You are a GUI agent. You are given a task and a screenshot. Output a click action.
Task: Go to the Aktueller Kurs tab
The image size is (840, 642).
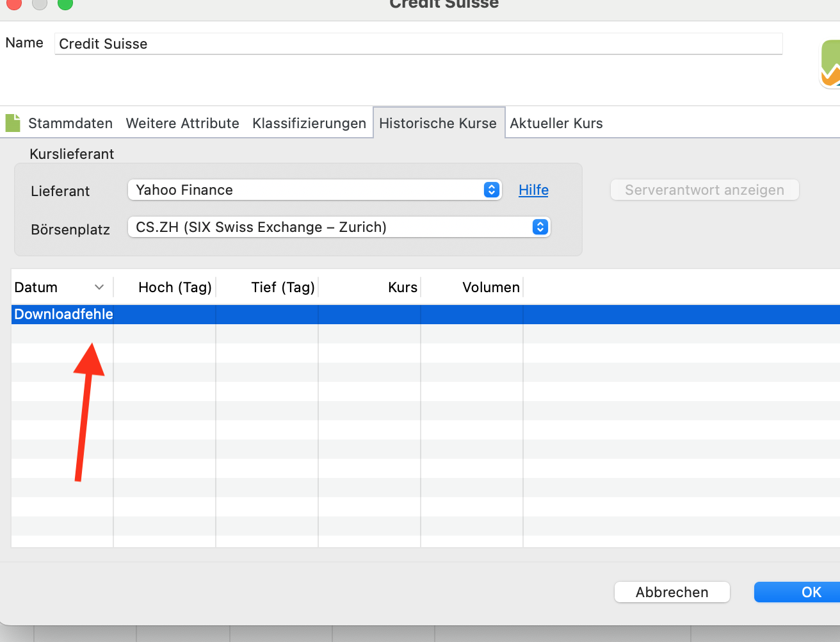556,123
